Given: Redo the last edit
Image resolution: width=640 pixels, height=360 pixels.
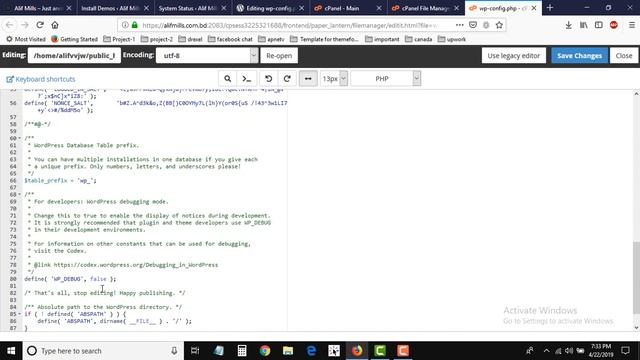Looking at the screenshot, I should point(287,79).
